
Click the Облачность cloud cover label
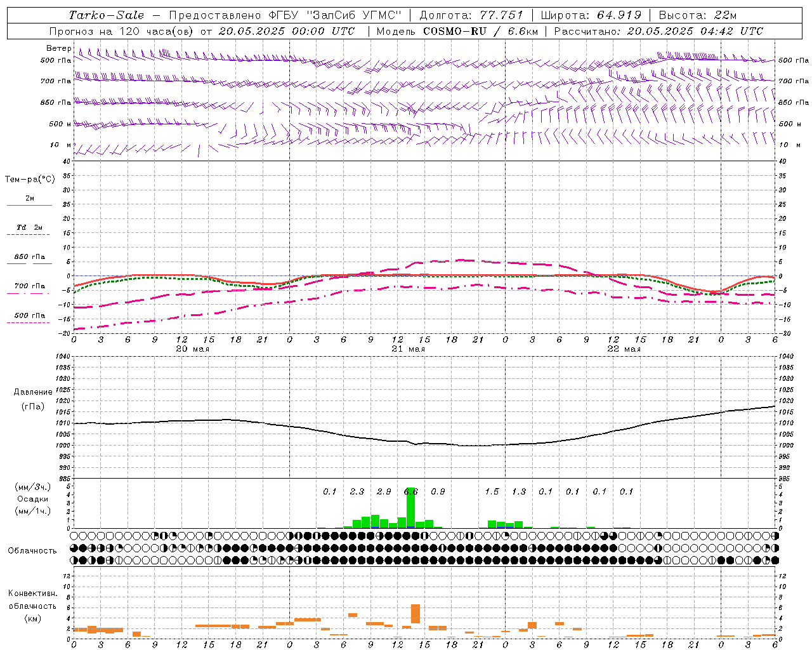coord(32,551)
